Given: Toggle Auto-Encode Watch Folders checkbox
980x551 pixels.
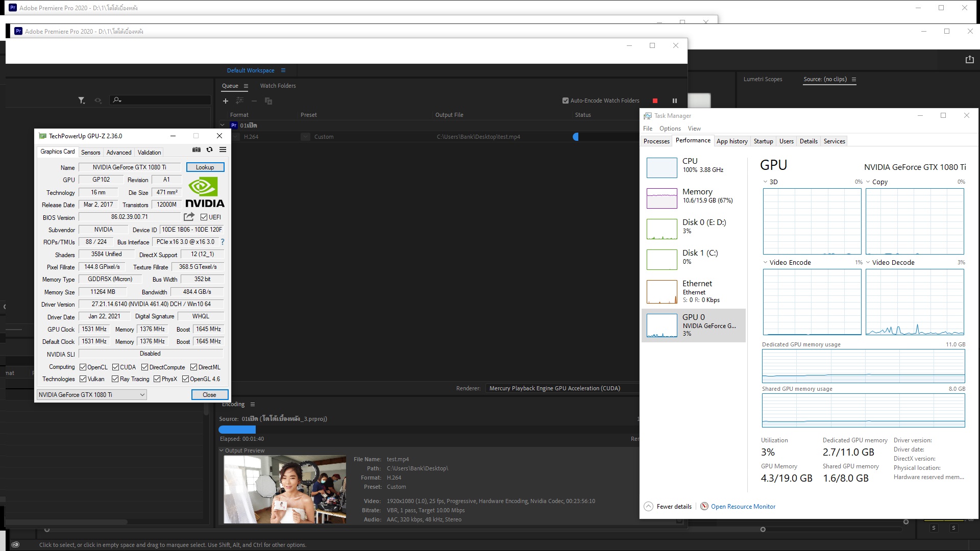Looking at the screenshot, I should [566, 101].
